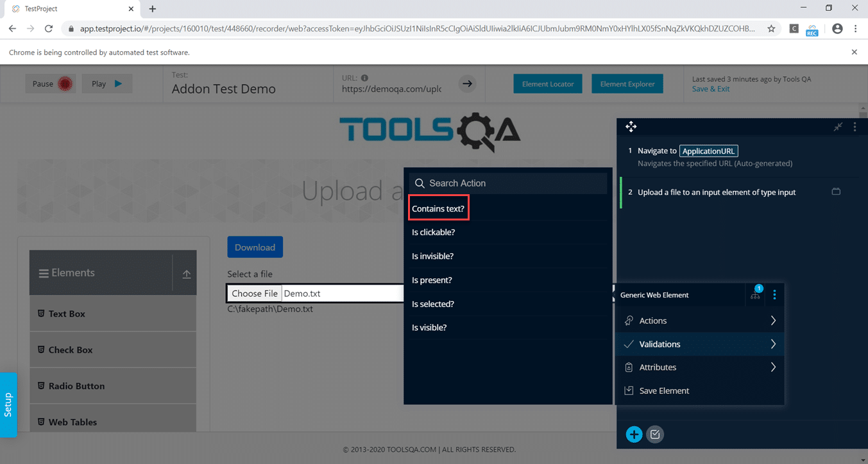Click the move/drag handle icon of recorder panel
Image resolution: width=868 pixels, height=464 pixels.
pyautogui.click(x=631, y=127)
